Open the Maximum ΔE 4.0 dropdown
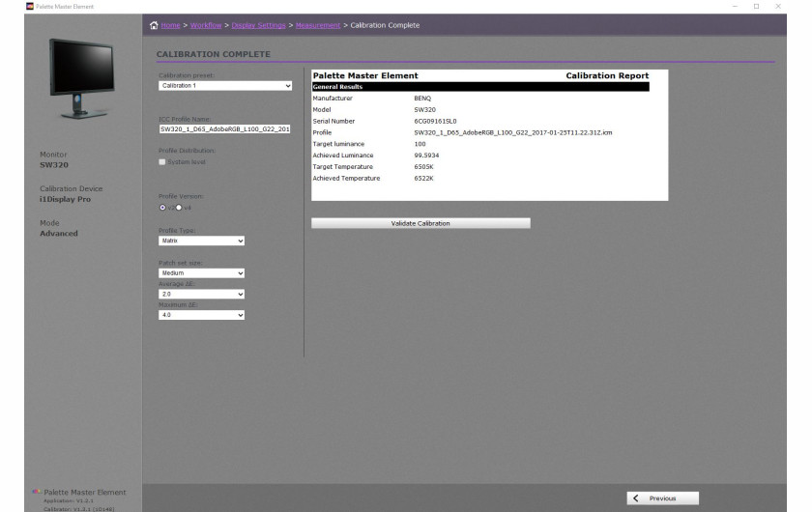The image size is (812, 512). point(201,315)
